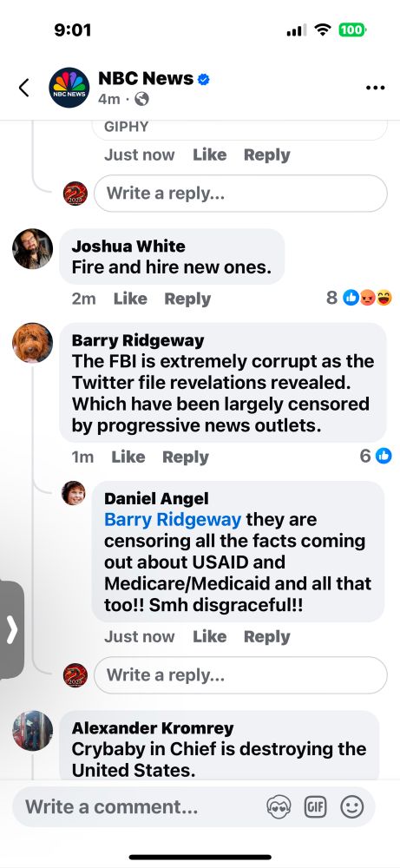Open the tagged Barry Ridgeway mention link
The height and width of the screenshot is (868, 400).
(173, 519)
